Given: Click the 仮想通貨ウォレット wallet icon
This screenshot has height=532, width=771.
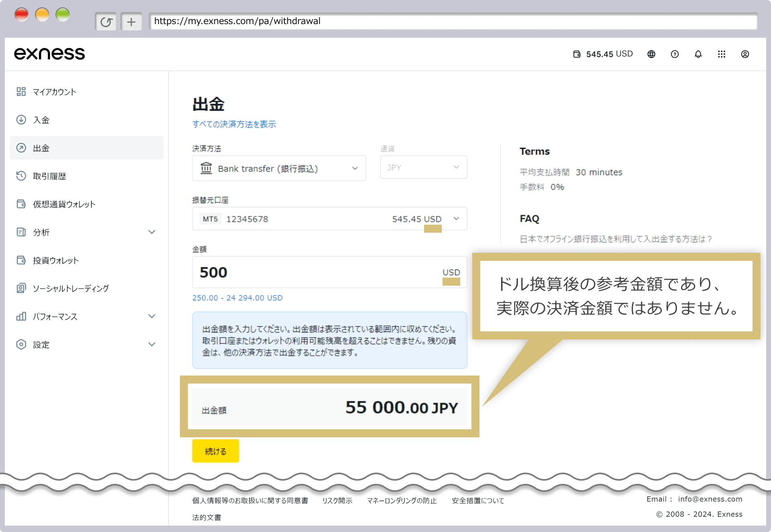Looking at the screenshot, I should pyautogui.click(x=21, y=204).
